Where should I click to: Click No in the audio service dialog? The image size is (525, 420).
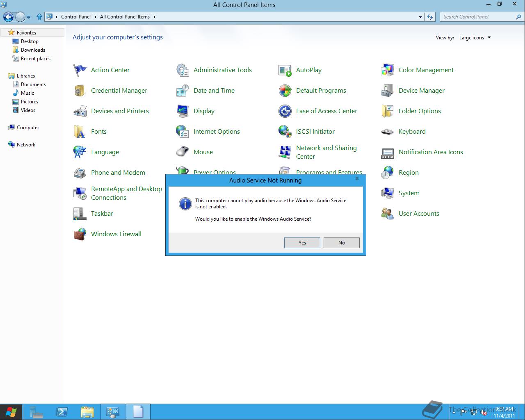click(x=342, y=243)
